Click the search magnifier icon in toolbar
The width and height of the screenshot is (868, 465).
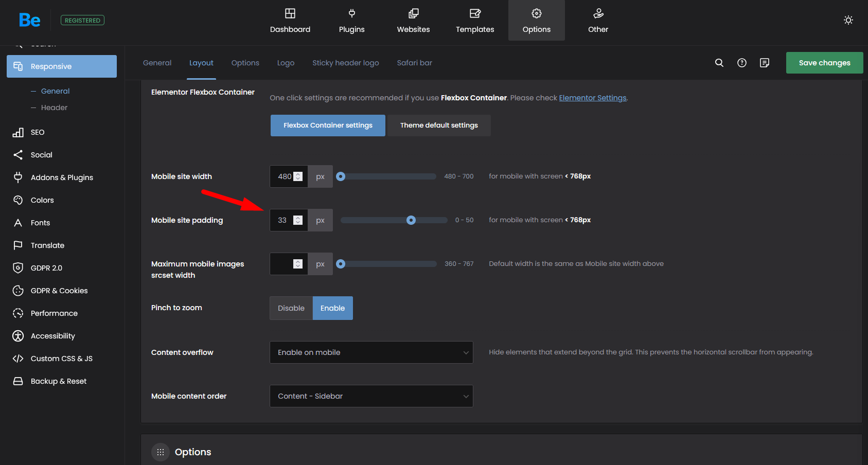719,63
